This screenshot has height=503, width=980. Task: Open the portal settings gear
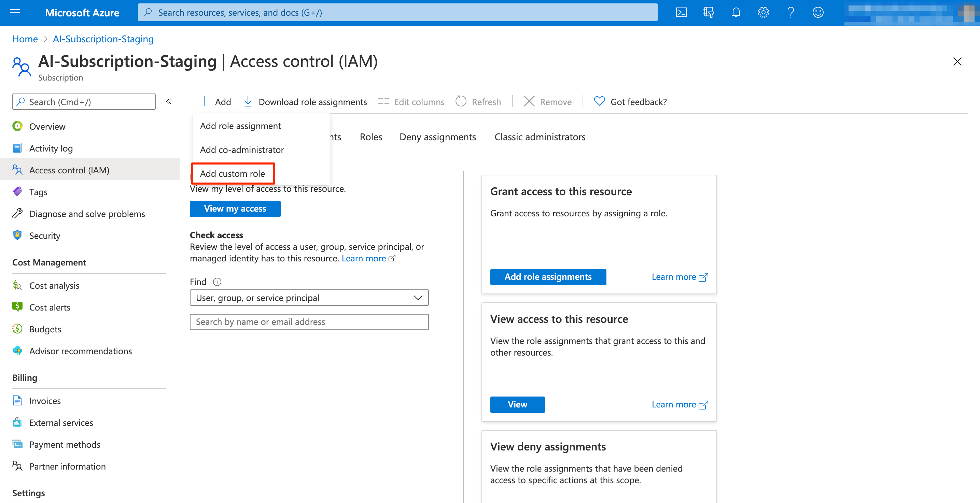tap(763, 13)
